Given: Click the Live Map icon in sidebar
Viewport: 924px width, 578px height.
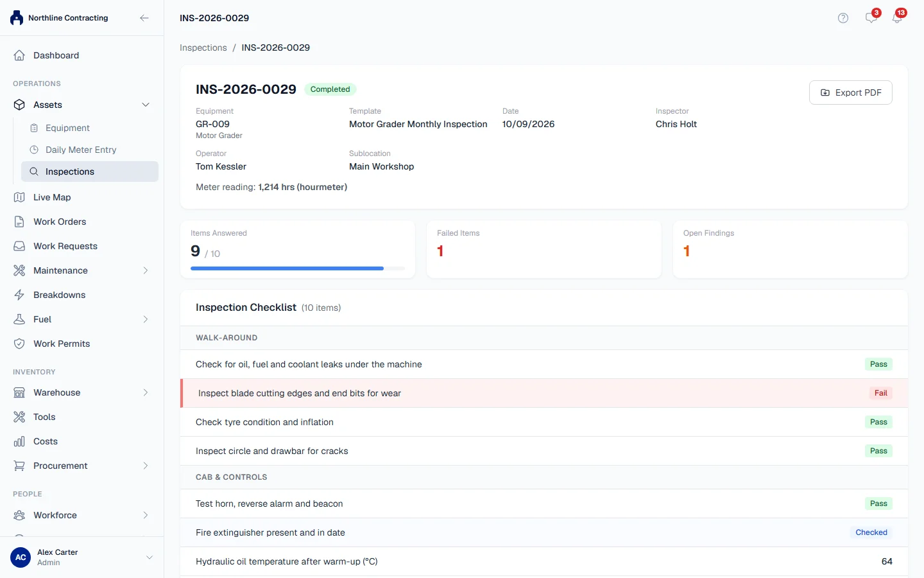Looking at the screenshot, I should click(x=19, y=197).
